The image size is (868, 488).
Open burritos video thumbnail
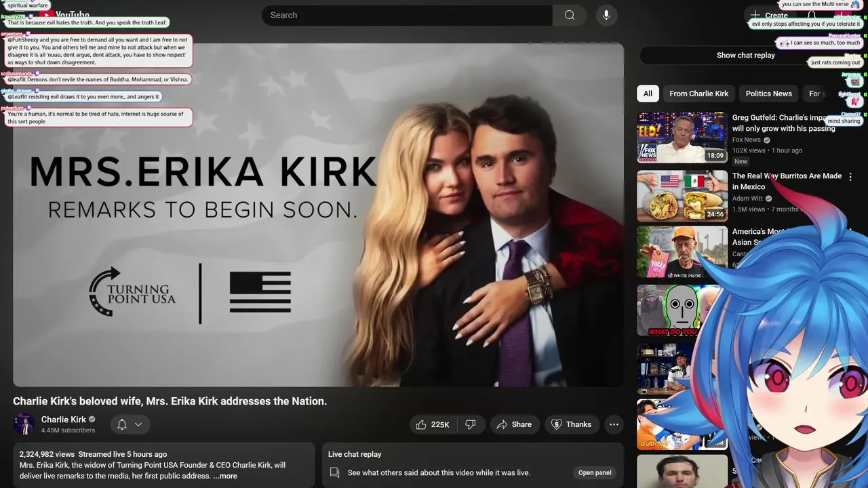682,196
